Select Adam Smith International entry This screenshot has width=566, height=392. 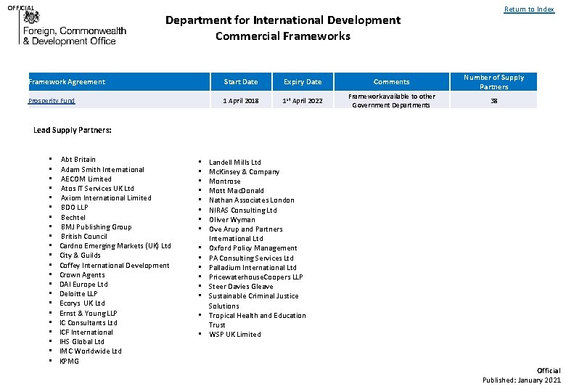pos(102,170)
